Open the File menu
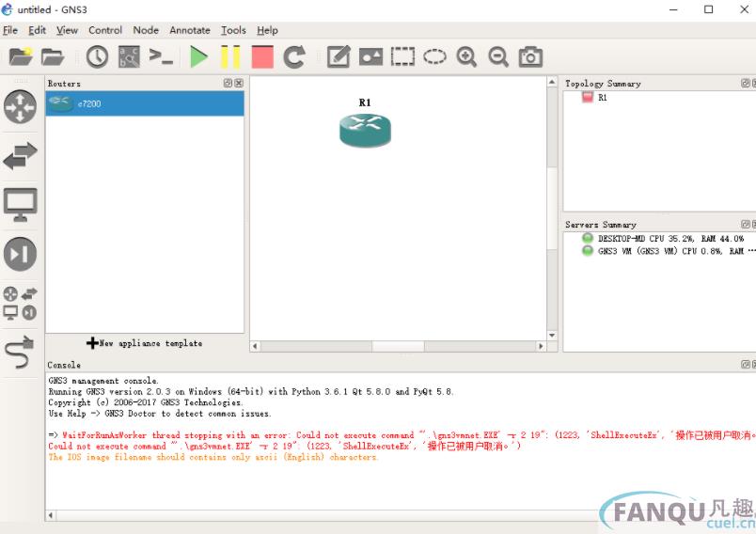The width and height of the screenshot is (756, 534). [x=10, y=30]
